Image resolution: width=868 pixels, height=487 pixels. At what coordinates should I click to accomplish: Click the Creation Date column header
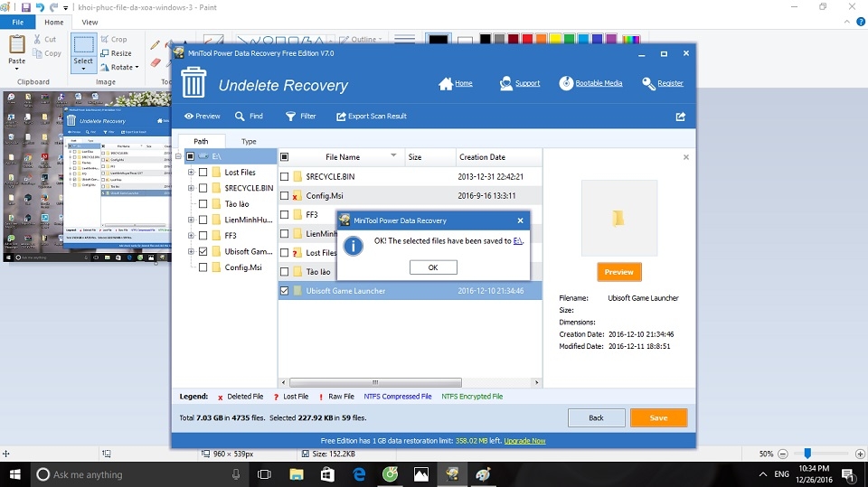pos(498,157)
